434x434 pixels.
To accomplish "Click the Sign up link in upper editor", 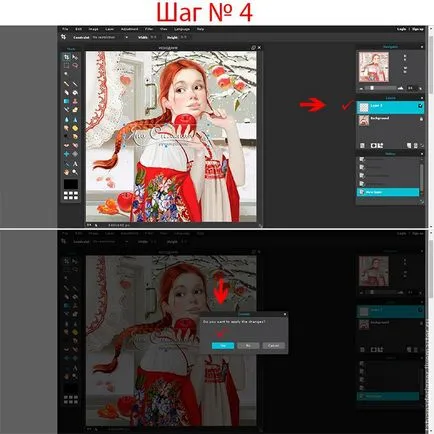I will pos(418,29).
